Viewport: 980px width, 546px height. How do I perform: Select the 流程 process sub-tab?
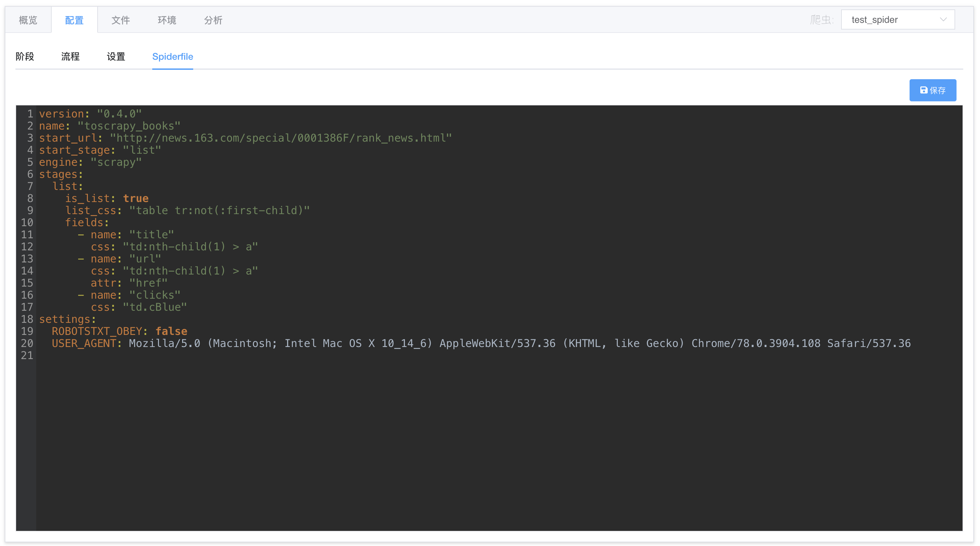pyautogui.click(x=70, y=56)
